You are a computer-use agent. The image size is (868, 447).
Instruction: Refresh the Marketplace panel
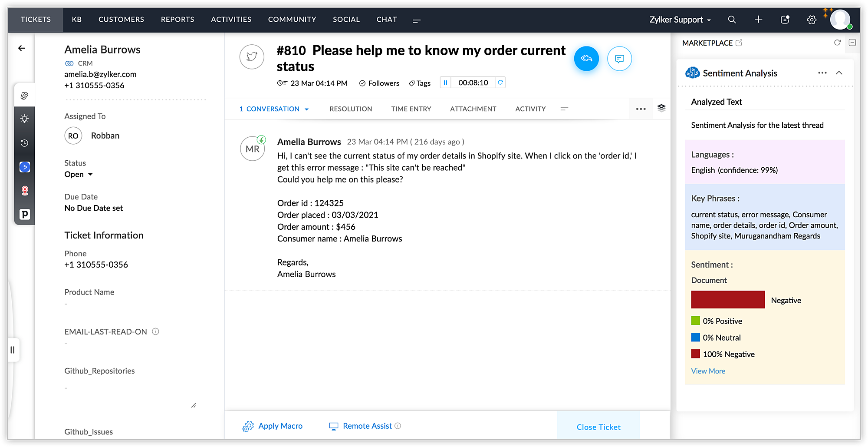(838, 43)
